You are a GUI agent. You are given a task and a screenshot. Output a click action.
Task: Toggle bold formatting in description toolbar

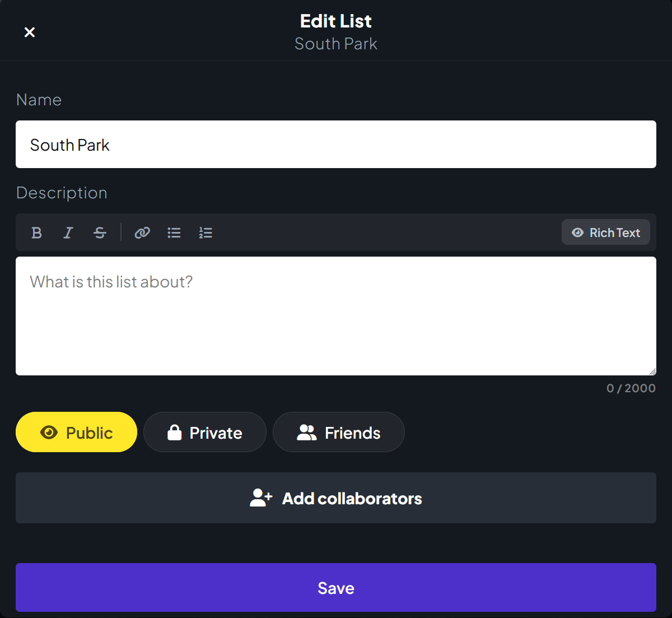click(x=37, y=233)
